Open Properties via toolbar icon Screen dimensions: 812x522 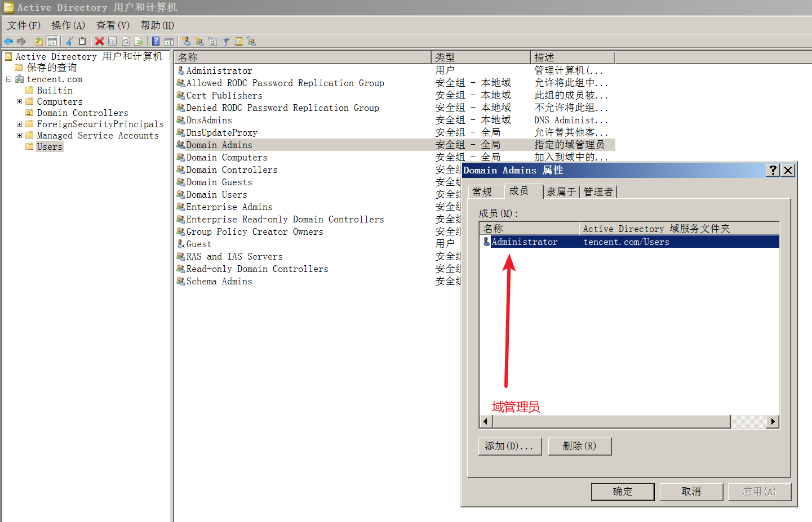tap(113, 41)
